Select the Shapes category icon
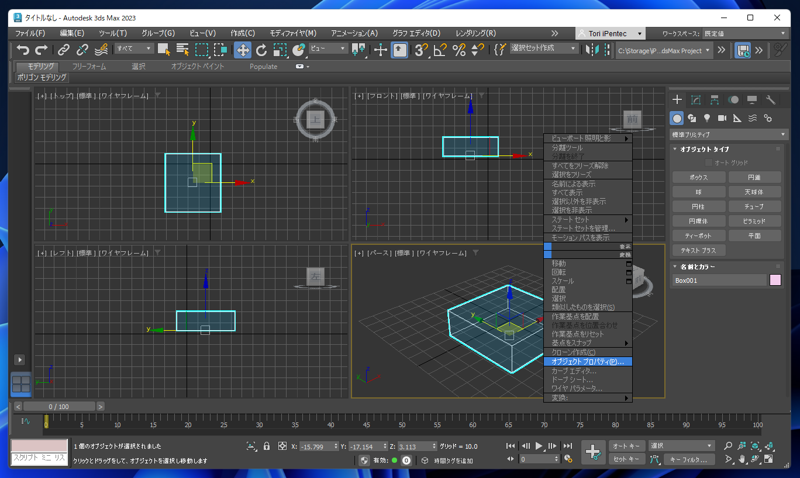Screen dimensions: 800x478 coord(692,118)
